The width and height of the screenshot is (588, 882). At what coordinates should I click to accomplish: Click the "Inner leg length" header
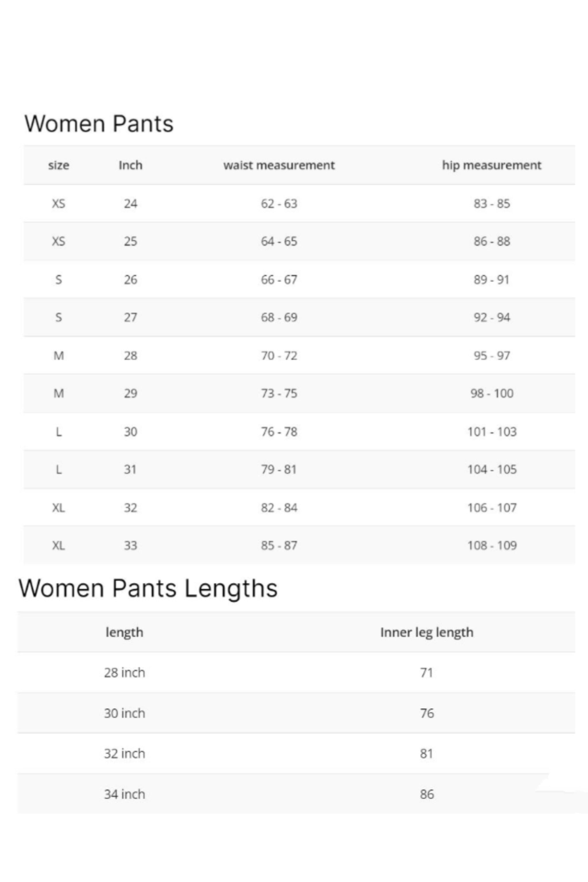click(427, 632)
